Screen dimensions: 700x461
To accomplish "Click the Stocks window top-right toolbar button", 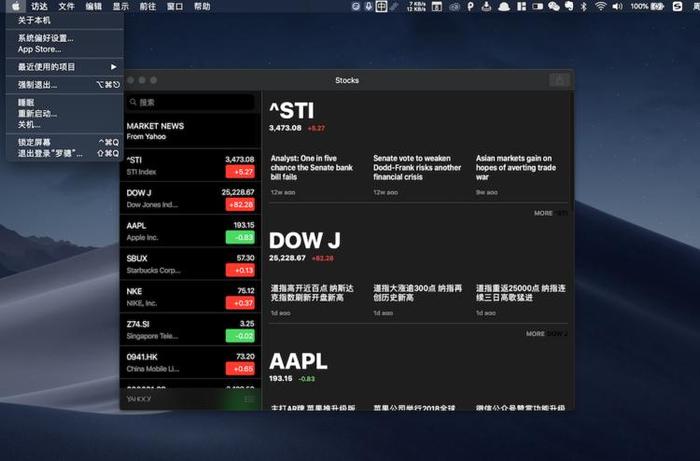I will (x=559, y=80).
